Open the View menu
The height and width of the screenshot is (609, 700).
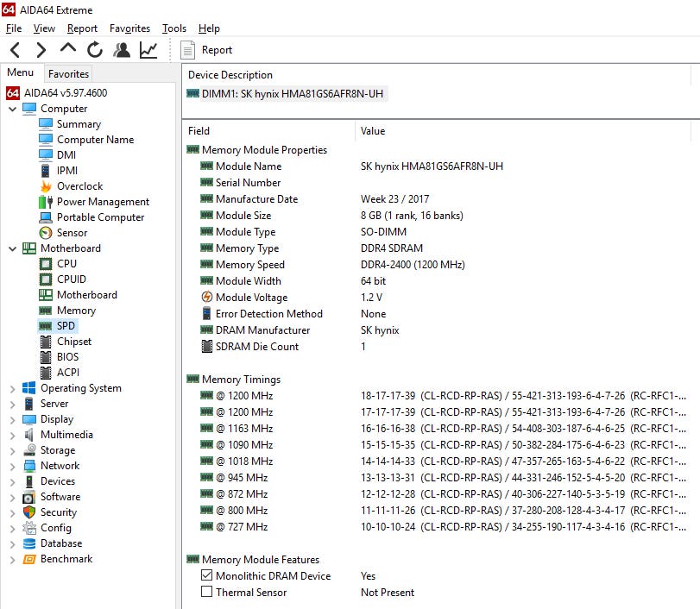coord(44,28)
